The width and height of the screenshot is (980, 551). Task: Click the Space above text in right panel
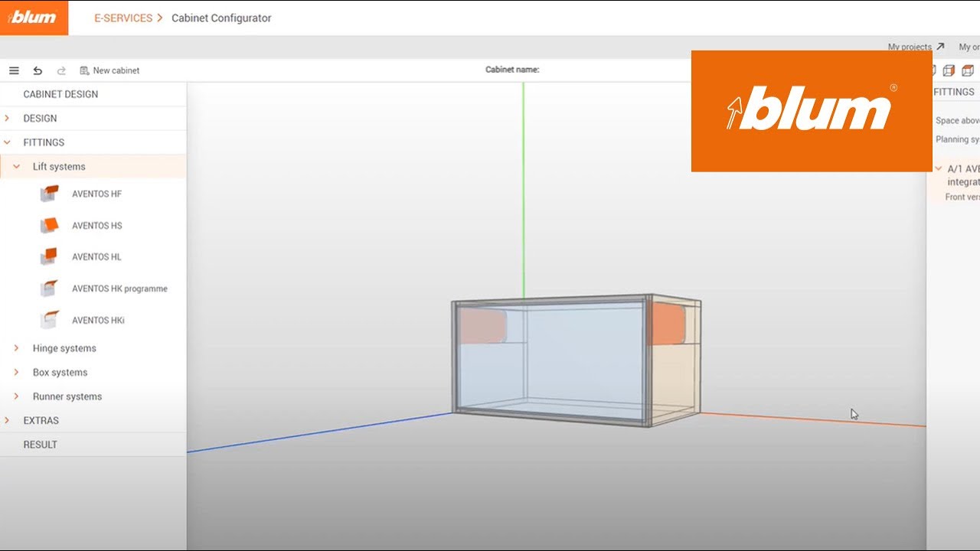[x=958, y=121]
